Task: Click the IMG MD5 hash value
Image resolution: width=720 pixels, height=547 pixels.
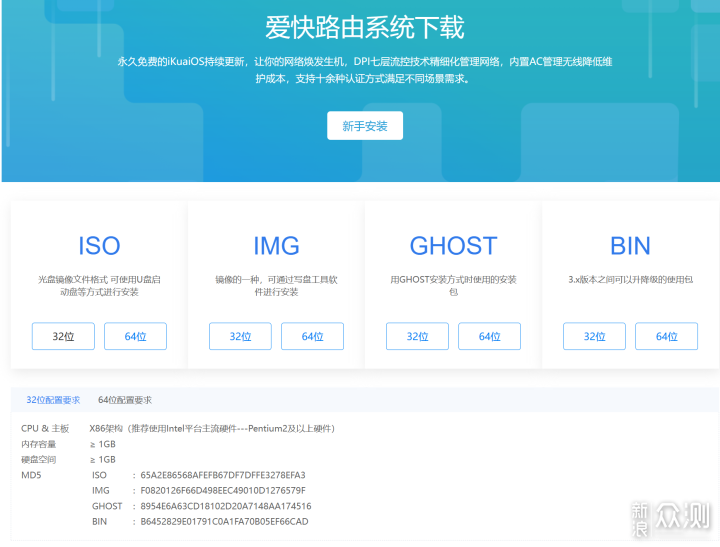Action: (x=222, y=490)
